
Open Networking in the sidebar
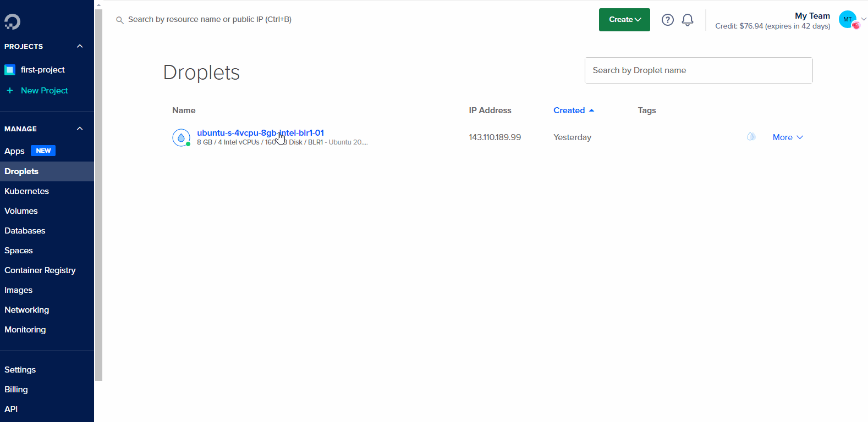(26, 310)
